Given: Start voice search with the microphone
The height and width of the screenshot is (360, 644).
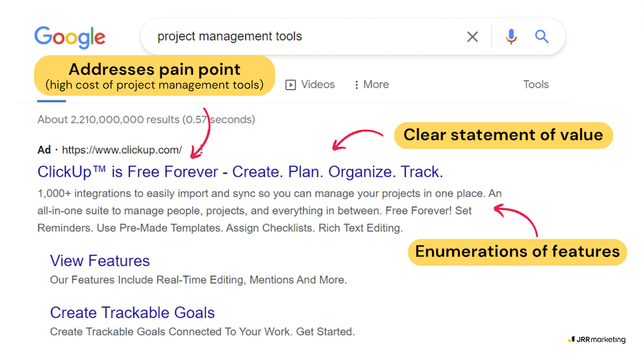Looking at the screenshot, I should click(x=511, y=36).
